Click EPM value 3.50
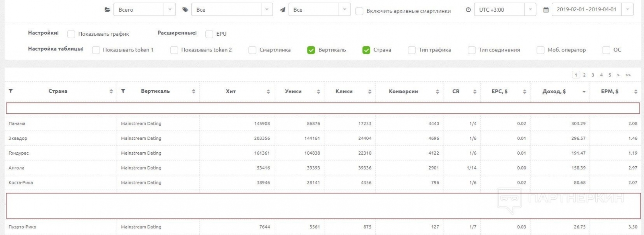Image resolution: width=644 pixels, height=235 pixels. coord(633,227)
